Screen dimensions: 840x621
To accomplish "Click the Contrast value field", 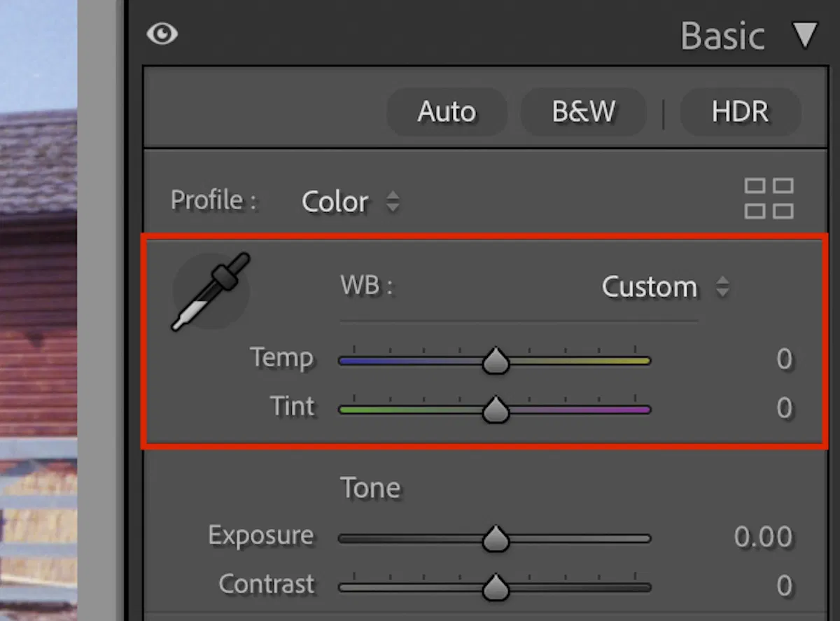I will click(784, 585).
